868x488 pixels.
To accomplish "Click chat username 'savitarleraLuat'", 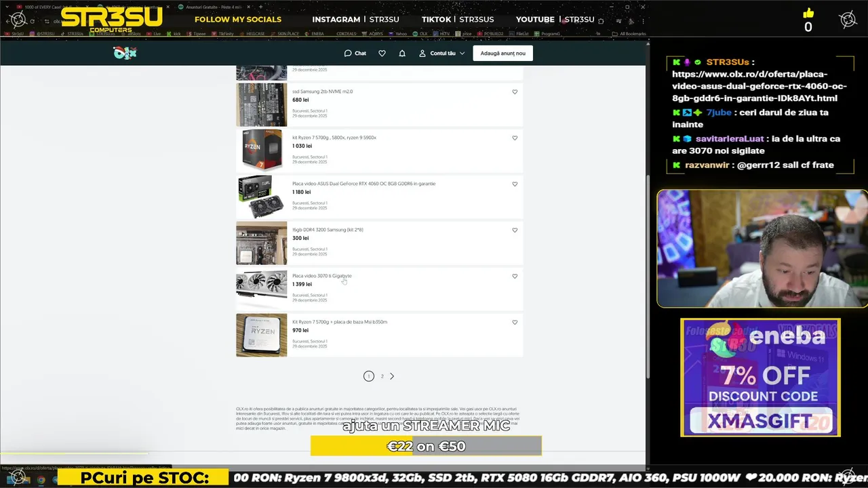I will pyautogui.click(x=730, y=139).
